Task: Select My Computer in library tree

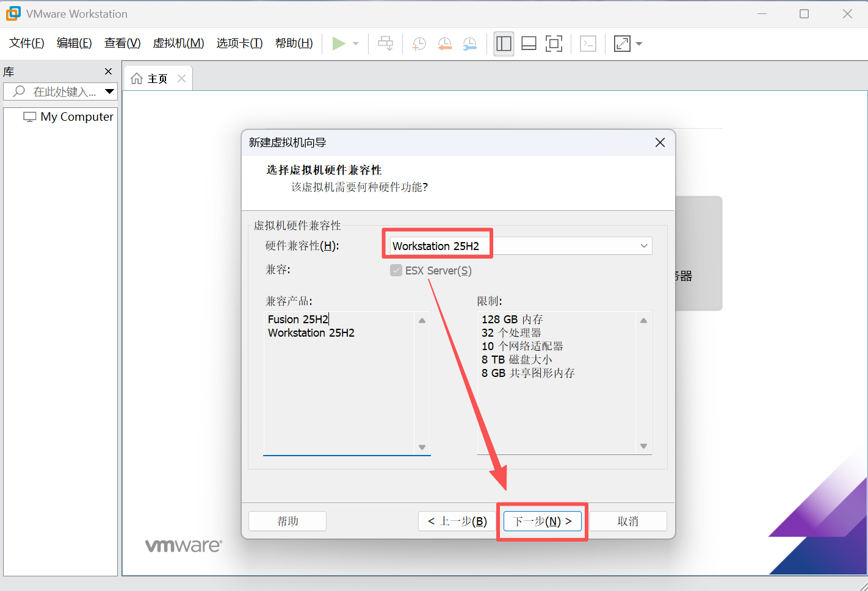Action: point(68,116)
